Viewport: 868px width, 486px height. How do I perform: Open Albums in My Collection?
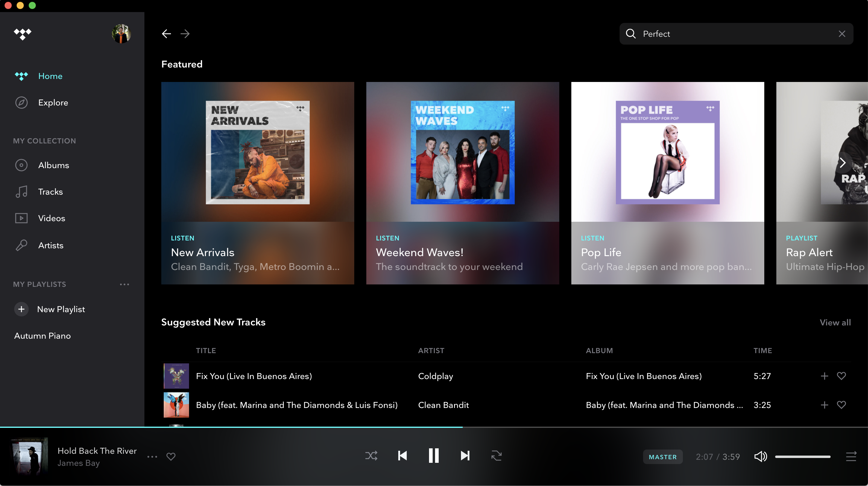[x=54, y=165]
